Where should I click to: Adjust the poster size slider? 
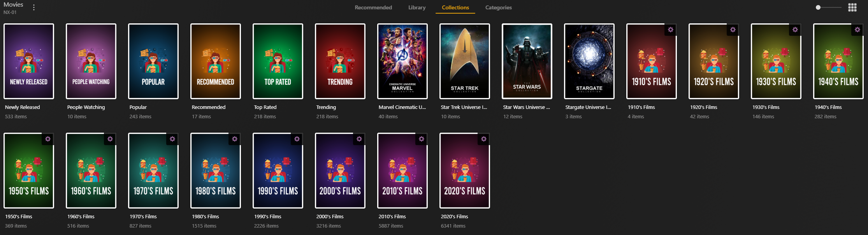coord(818,8)
